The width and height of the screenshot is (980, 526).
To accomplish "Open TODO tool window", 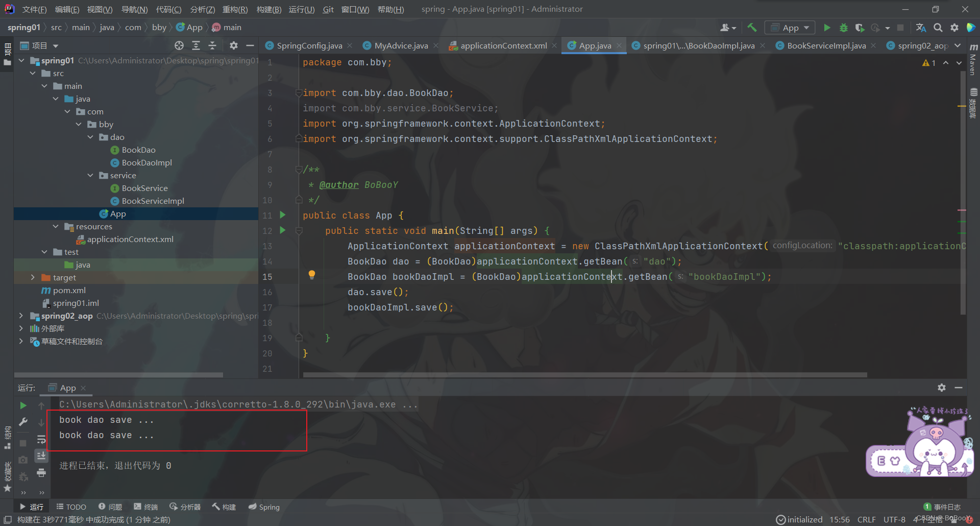I will pyautogui.click(x=71, y=507).
